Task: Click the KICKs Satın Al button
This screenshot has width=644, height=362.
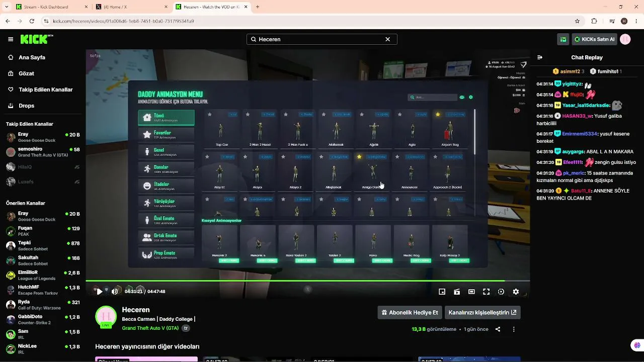Action: (594, 39)
